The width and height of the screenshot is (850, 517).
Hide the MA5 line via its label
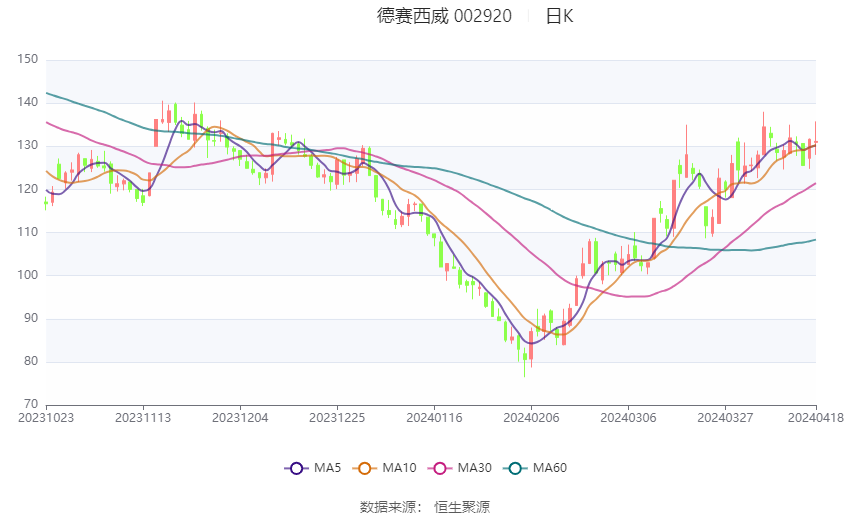[327, 468]
